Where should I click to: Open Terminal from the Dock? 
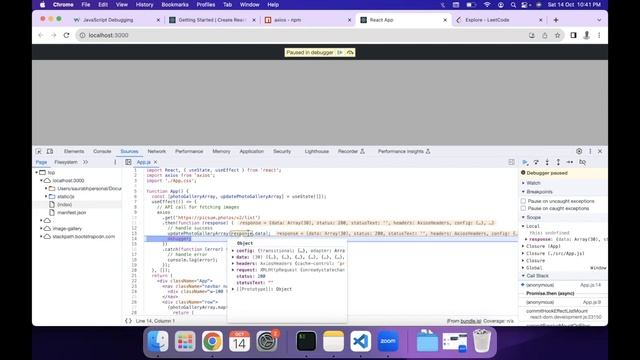coord(306,341)
